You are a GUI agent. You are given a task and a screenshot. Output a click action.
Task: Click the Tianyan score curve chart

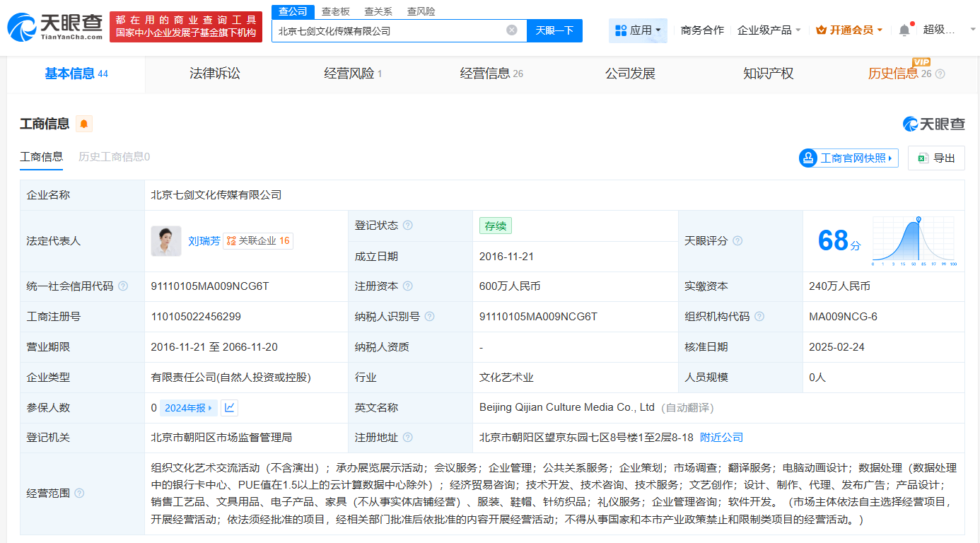914,240
